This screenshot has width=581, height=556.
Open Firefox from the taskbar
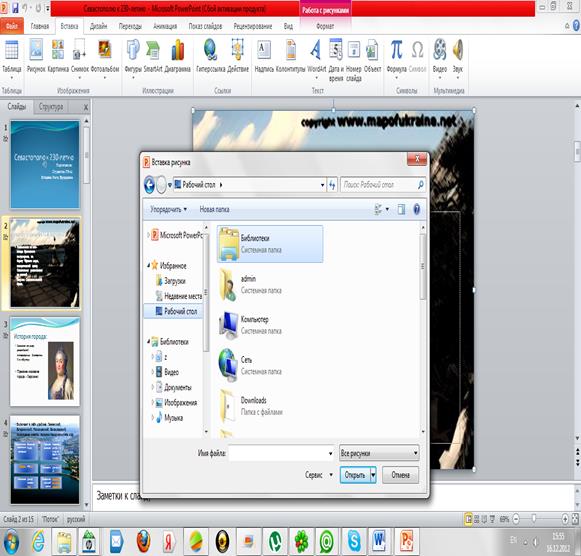[x=144, y=541]
